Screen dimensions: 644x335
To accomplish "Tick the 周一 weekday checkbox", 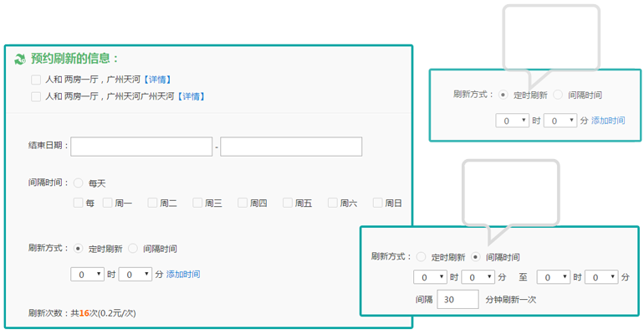I will (x=107, y=203).
